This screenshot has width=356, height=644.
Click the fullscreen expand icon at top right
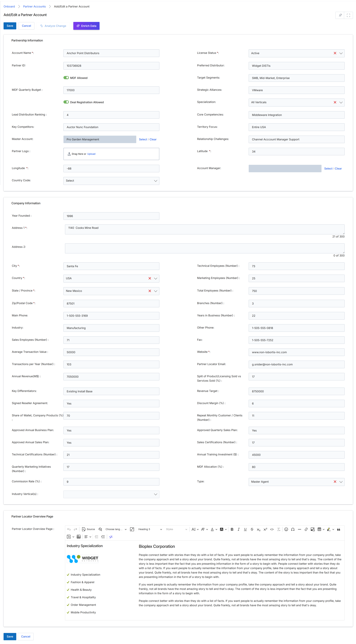(x=348, y=15)
